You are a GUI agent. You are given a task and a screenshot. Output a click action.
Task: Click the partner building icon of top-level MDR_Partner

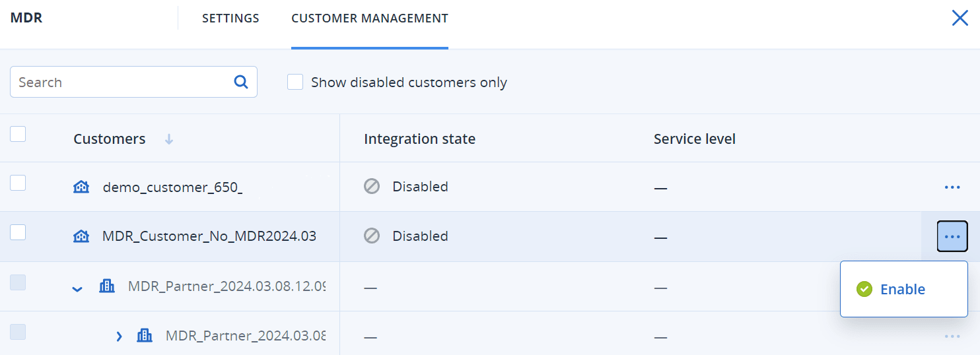tap(106, 286)
